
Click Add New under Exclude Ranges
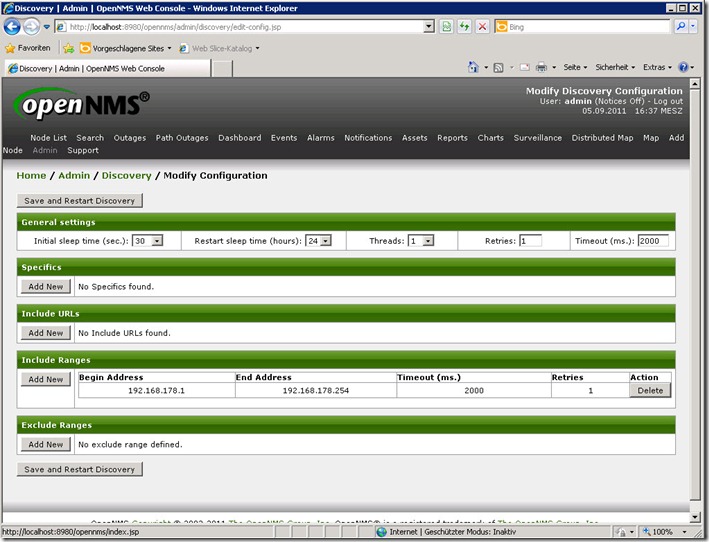pyautogui.click(x=46, y=444)
